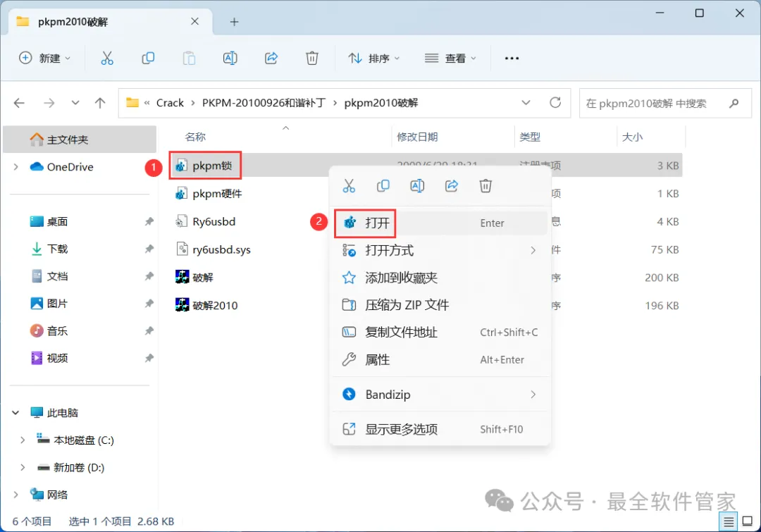This screenshot has width=761, height=532.
Task: Click PKPM-20100926和谐补丁 breadcrumb
Action: point(264,103)
